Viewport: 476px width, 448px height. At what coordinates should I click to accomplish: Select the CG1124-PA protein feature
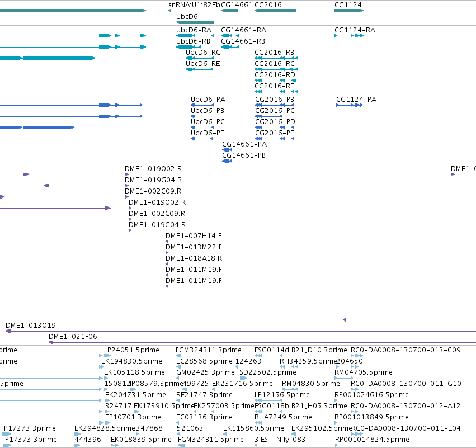click(350, 105)
